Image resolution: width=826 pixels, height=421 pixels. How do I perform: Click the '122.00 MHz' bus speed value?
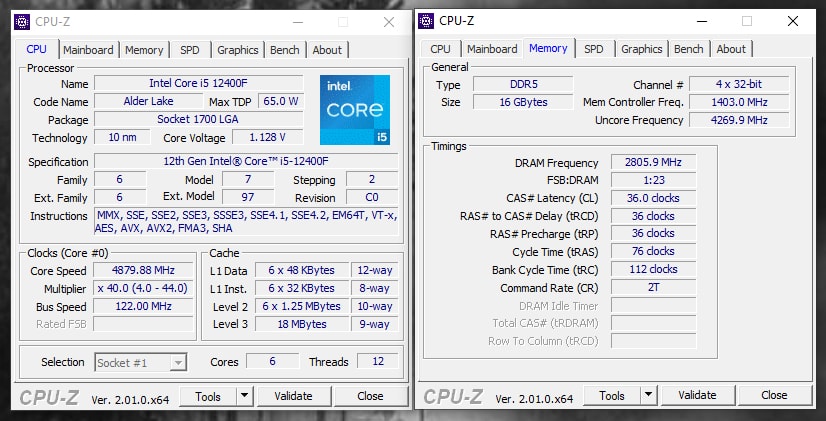click(143, 306)
